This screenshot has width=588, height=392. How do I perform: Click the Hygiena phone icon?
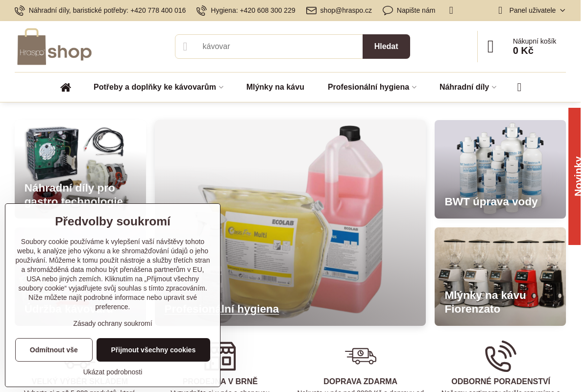(201, 10)
